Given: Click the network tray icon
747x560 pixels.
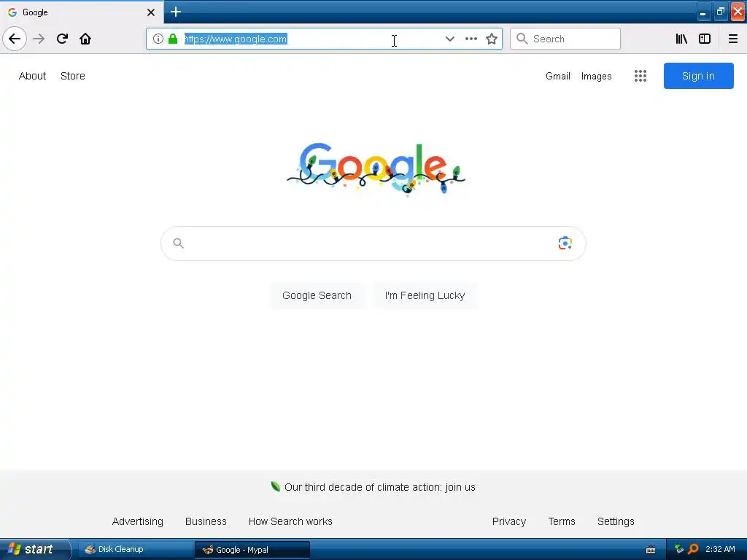Looking at the screenshot, I should [x=679, y=549].
